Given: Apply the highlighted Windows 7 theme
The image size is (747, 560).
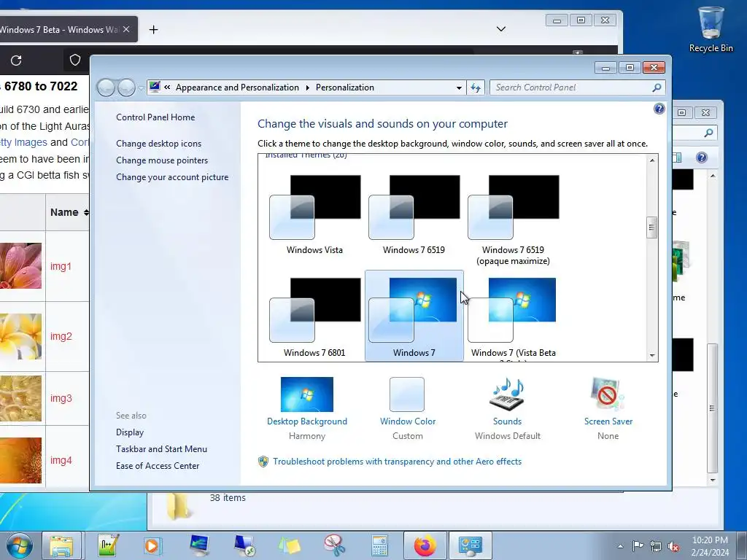Looking at the screenshot, I should (414, 316).
